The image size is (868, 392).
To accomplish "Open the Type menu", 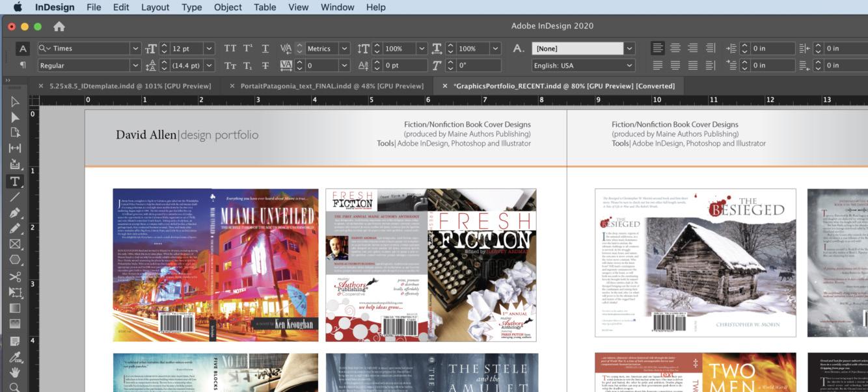I will 191,7.
